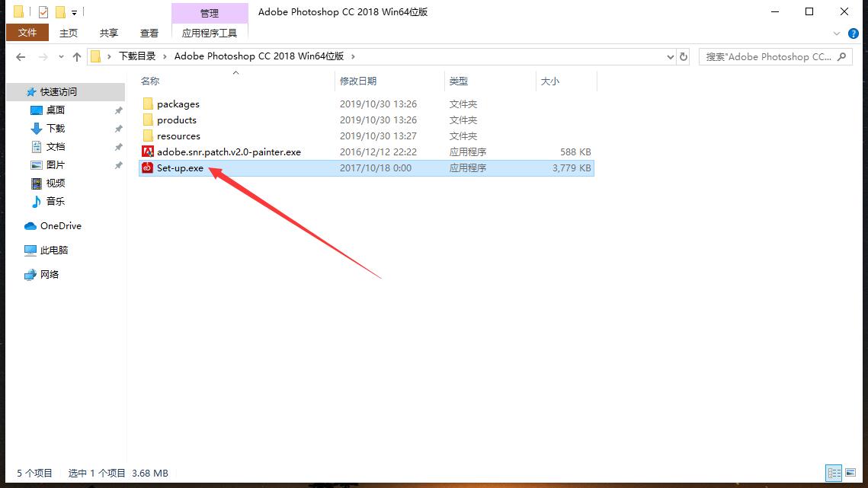Select the 此电脑 computer icon
This screenshot has width=868, height=488.
pyautogui.click(x=29, y=250)
